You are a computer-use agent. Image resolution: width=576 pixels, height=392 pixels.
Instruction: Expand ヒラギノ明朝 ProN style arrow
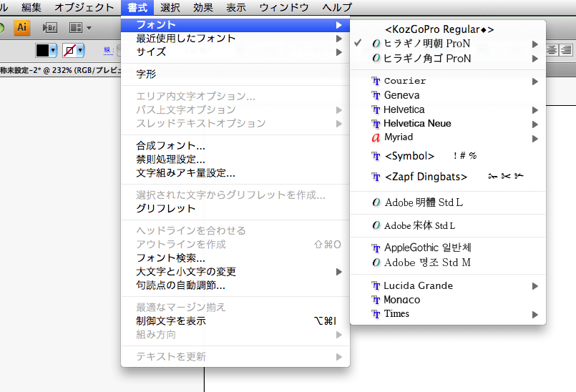tap(535, 44)
